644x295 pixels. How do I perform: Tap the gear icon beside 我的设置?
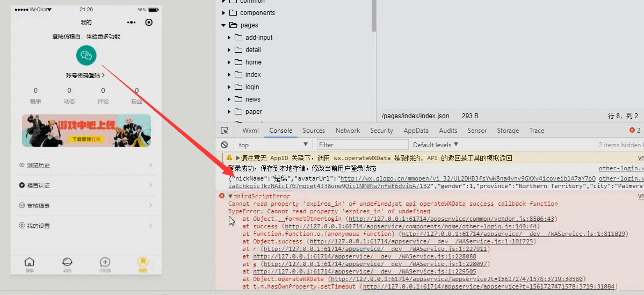point(22,226)
